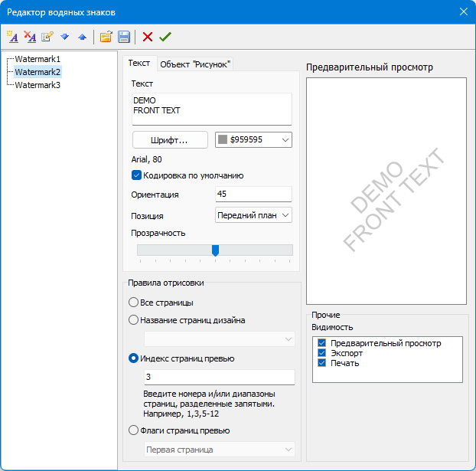The height and width of the screenshot is (471, 476).
Task: Toggle the 'Кодировка по умолчанию' checkbox
Action: [x=137, y=175]
